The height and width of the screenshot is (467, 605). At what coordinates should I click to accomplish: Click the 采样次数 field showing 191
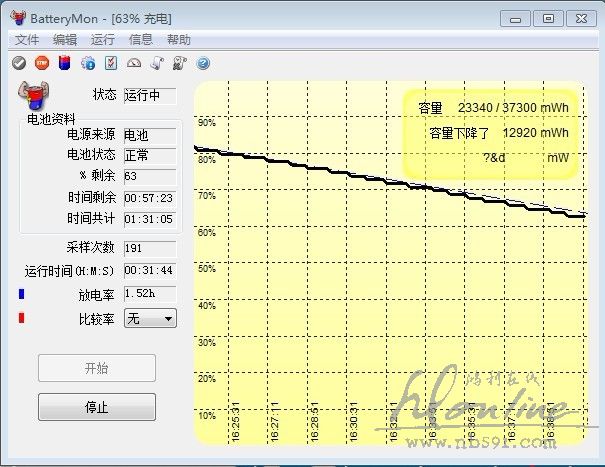(x=150, y=249)
